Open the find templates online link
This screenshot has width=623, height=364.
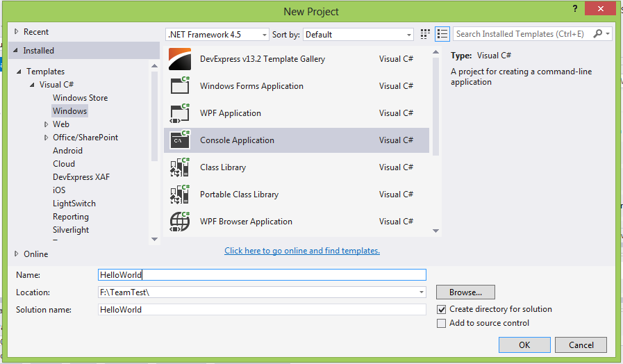pos(302,251)
